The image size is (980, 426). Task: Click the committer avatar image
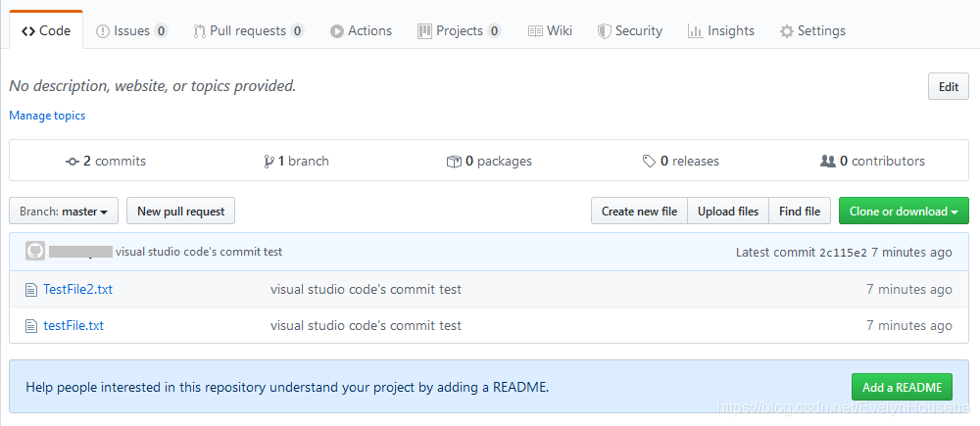point(35,252)
